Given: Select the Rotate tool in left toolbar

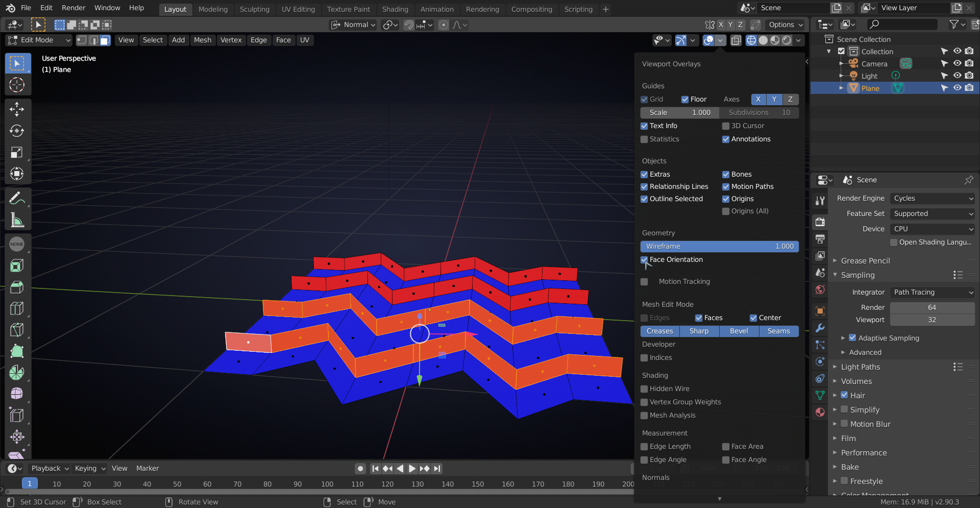Looking at the screenshot, I should 17,131.
